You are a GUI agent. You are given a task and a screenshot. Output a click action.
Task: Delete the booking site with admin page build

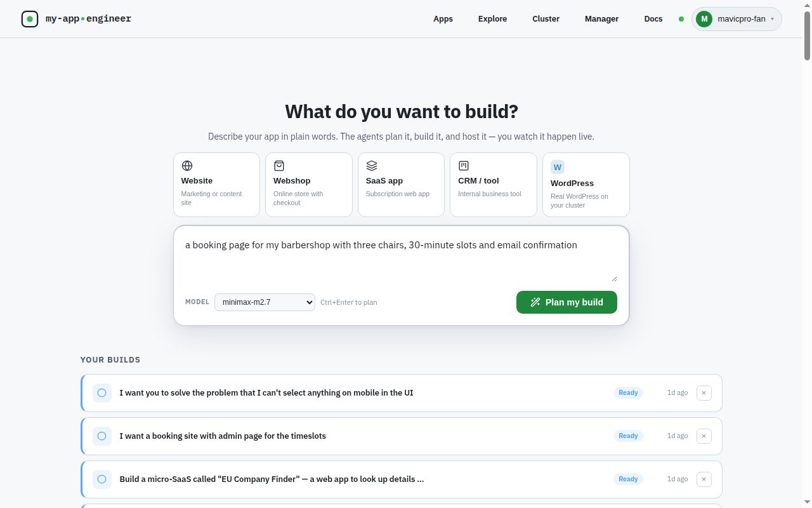tap(704, 436)
